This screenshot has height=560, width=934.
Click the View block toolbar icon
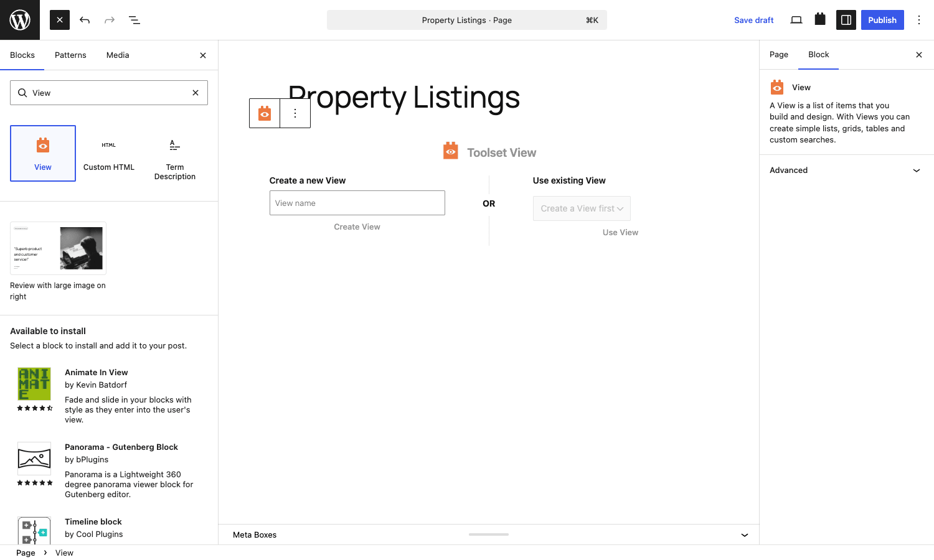point(265,113)
